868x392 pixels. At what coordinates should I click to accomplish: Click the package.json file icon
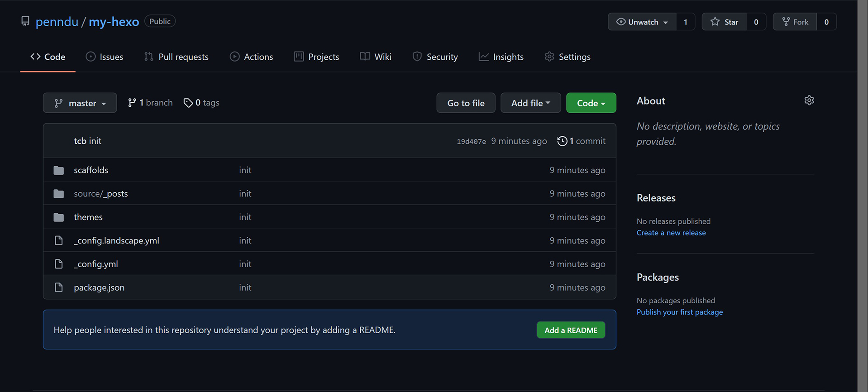click(58, 287)
